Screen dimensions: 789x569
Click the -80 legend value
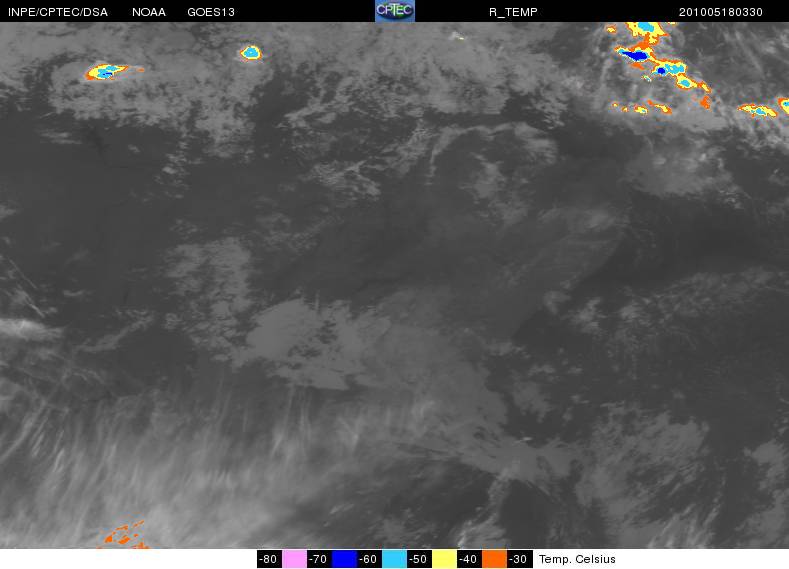tap(269, 559)
